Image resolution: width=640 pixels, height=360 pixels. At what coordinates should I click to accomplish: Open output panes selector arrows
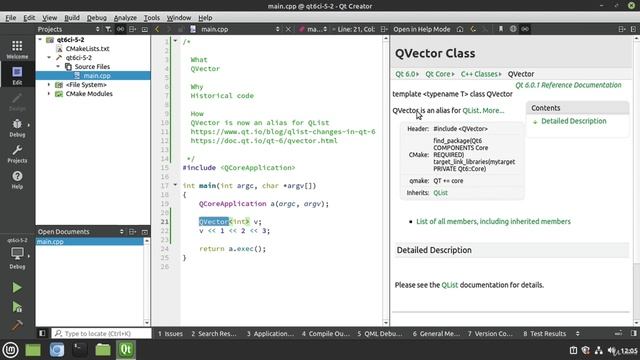(x=578, y=333)
